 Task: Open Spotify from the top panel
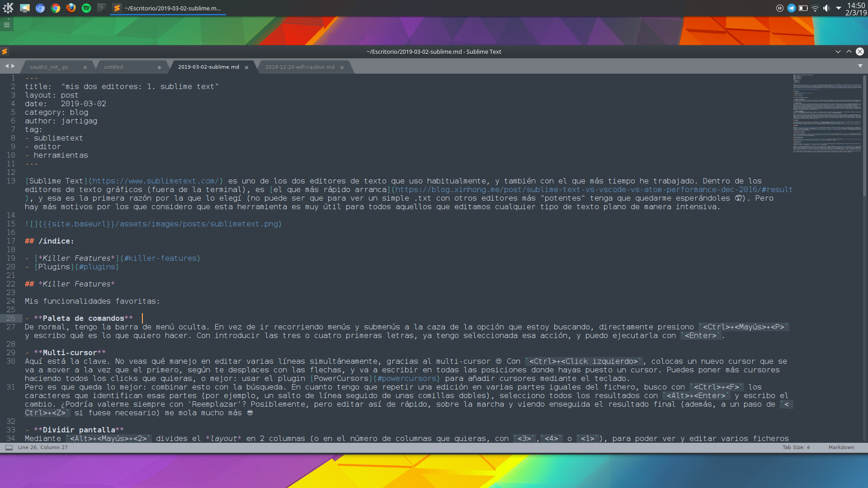tap(86, 8)
